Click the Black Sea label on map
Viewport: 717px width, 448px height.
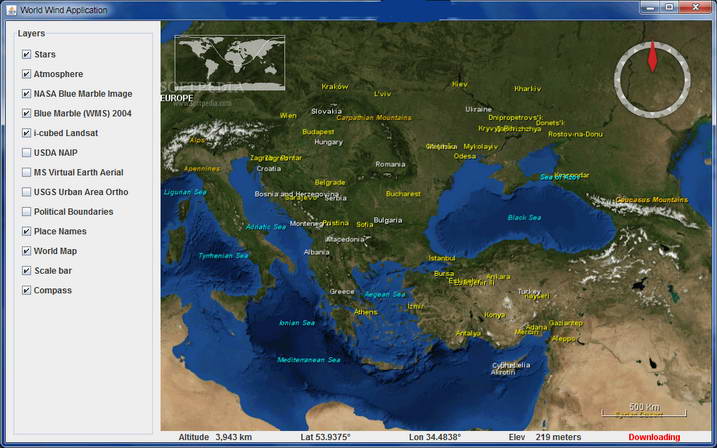[524, 218]
